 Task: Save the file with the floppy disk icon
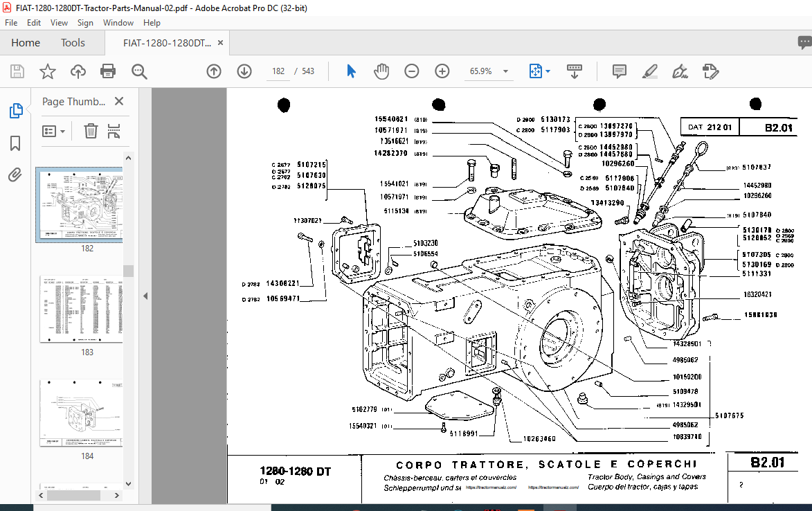pos(17,71)
